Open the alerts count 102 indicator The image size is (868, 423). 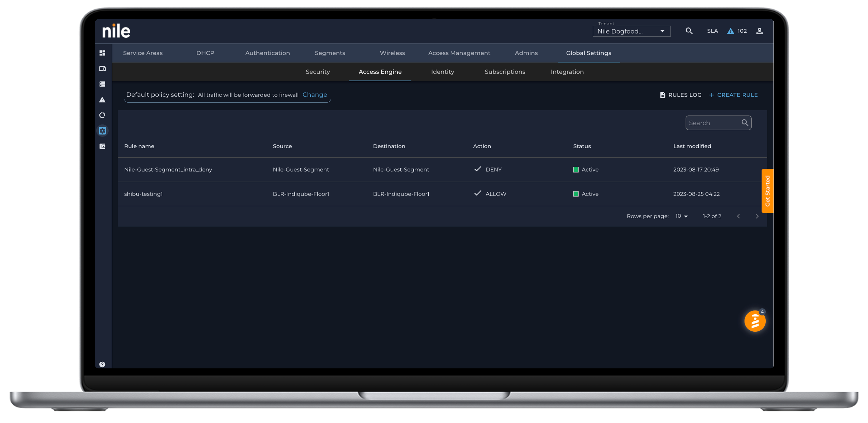[x=737, y=31]
